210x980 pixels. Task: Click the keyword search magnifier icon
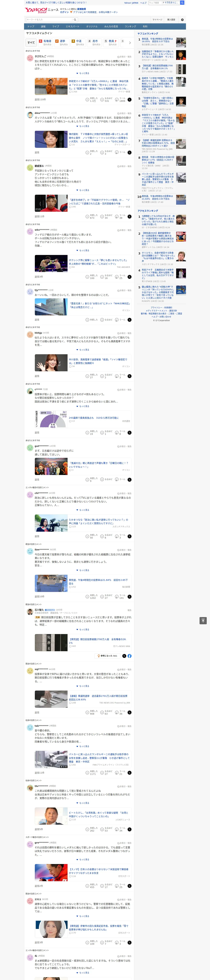(x=75, y=20)
